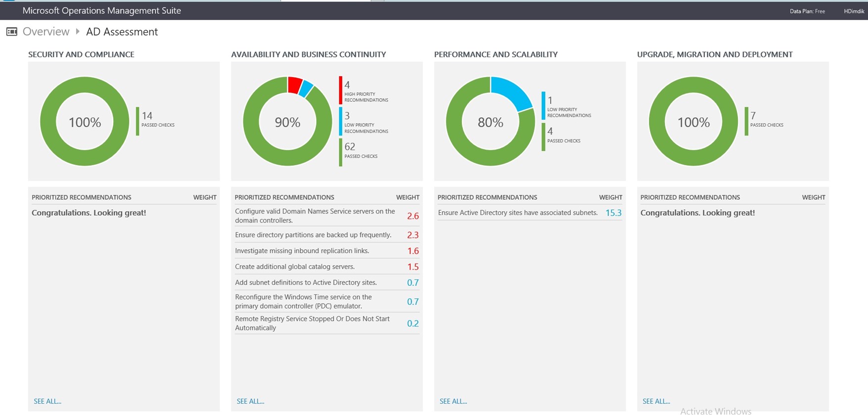The width and height of the screenshot is (868, 415).
Task: Open Security and Compliance 100% donut chart
Action: click(x=85, y=121)
